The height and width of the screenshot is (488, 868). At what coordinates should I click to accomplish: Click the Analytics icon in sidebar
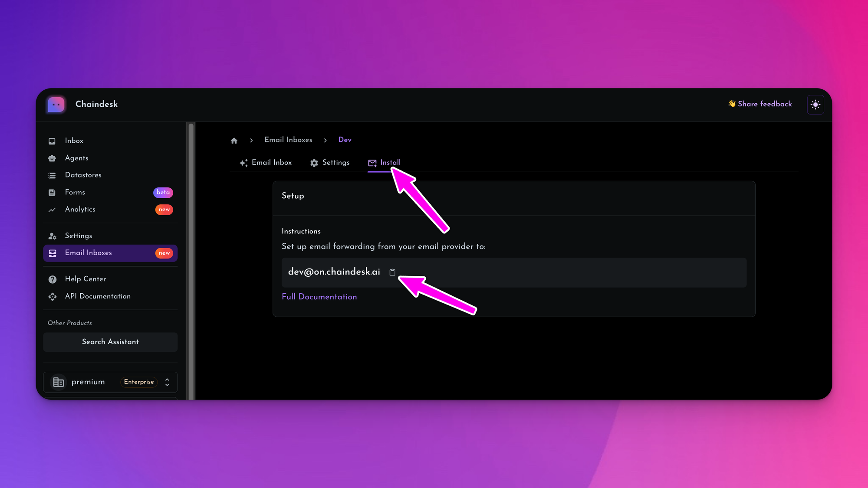(x=52, y=209)
